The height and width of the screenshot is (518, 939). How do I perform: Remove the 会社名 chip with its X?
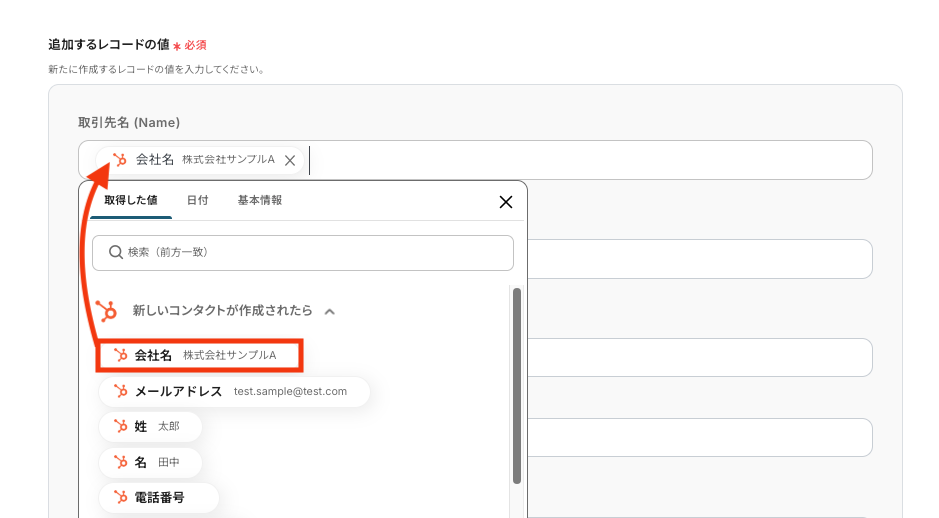coord(290,160)
